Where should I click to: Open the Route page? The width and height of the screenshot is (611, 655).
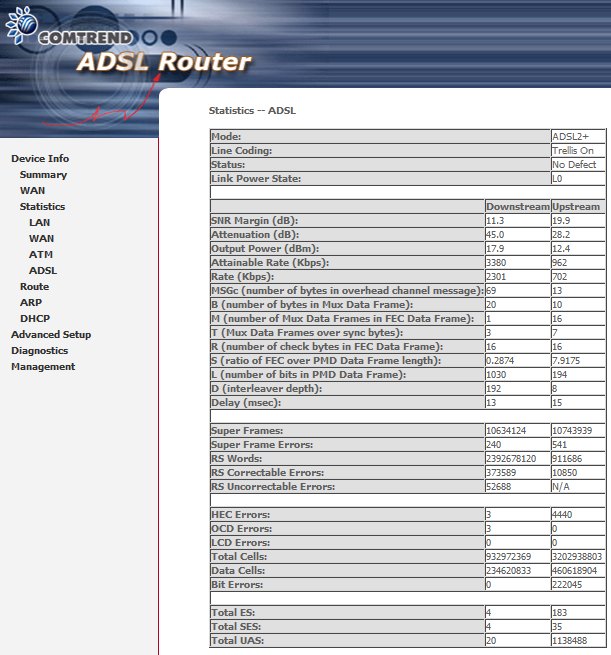click(x=34, y=287)
